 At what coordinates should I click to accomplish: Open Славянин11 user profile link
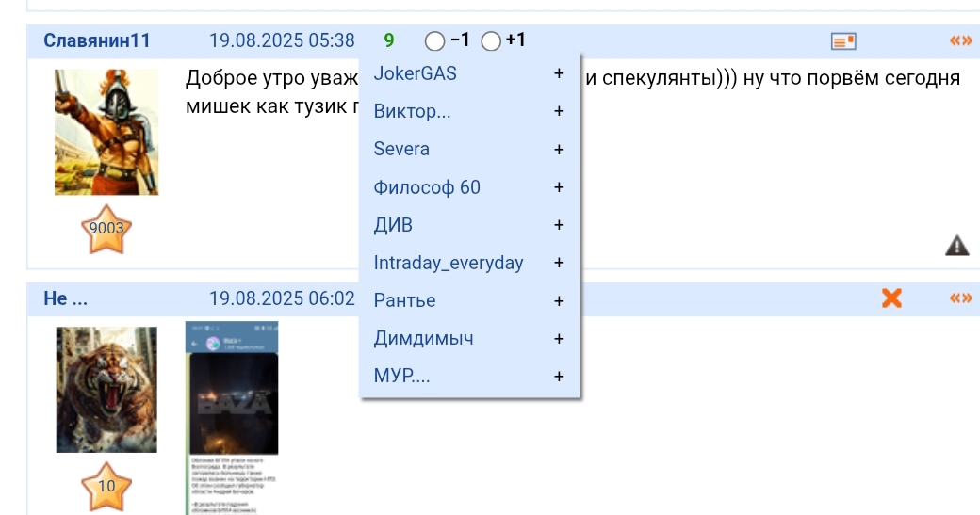point(97,40)
